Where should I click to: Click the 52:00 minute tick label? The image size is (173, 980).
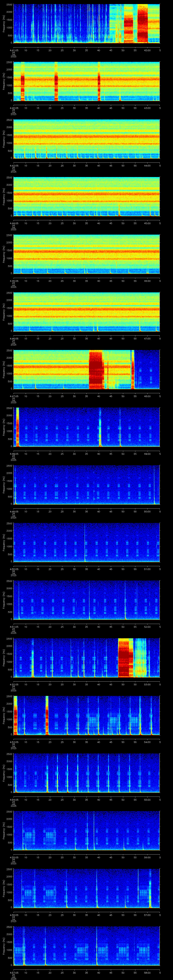coord(147,627)
